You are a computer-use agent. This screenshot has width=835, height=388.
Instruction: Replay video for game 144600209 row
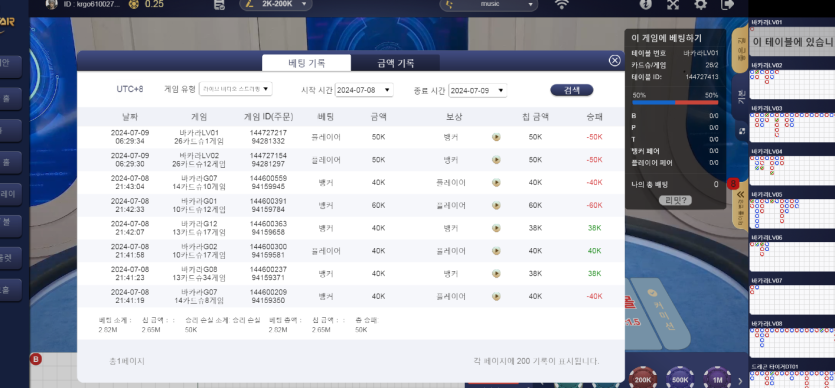click(x=496, y=296)
